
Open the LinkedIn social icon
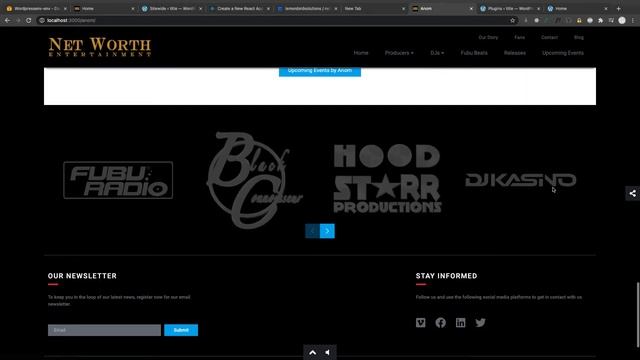460,322
